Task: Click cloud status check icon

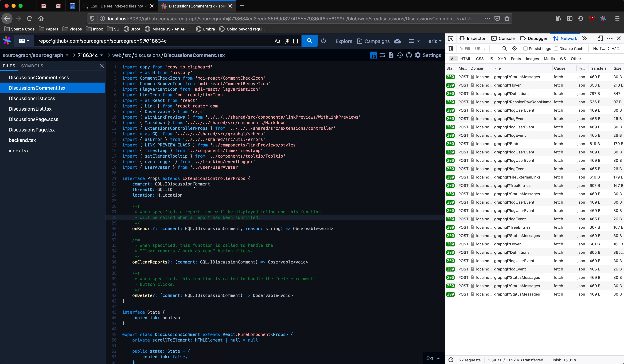Action: point(397,41)
